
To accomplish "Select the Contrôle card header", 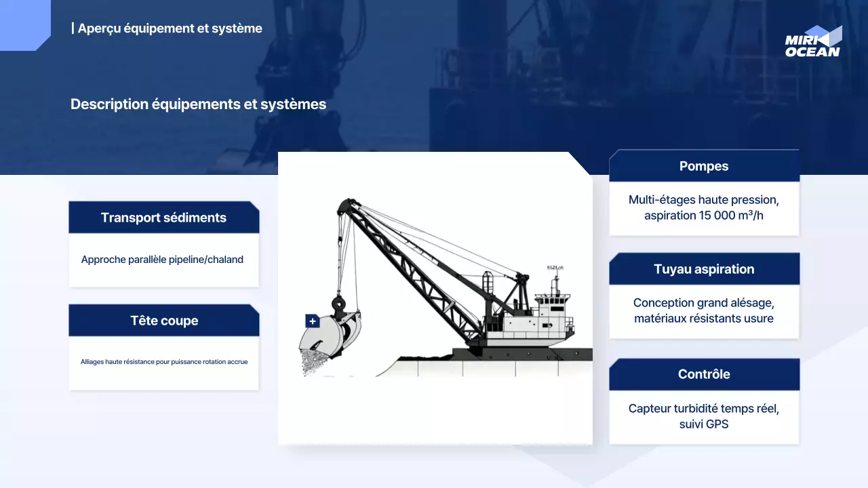I will 704,374.
